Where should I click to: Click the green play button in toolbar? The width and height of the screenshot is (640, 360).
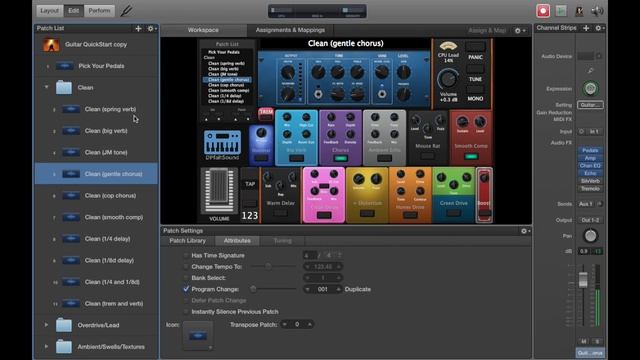point(561,11)
